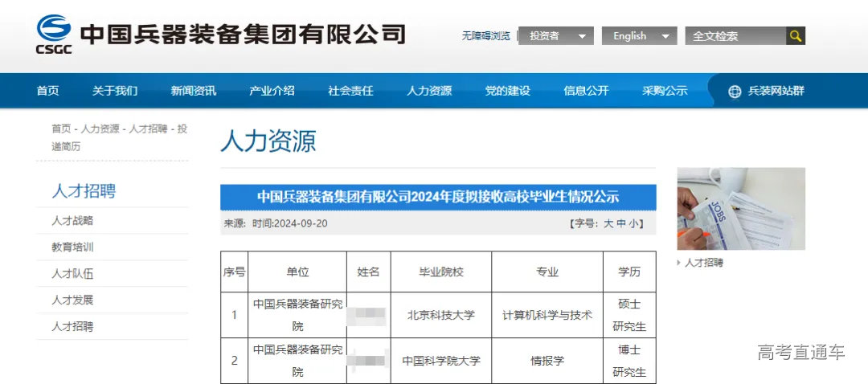Open the 采购公示 menu item
Image resolution: width=868 pixels, height=384 pixels.
[x=665, y=91]
